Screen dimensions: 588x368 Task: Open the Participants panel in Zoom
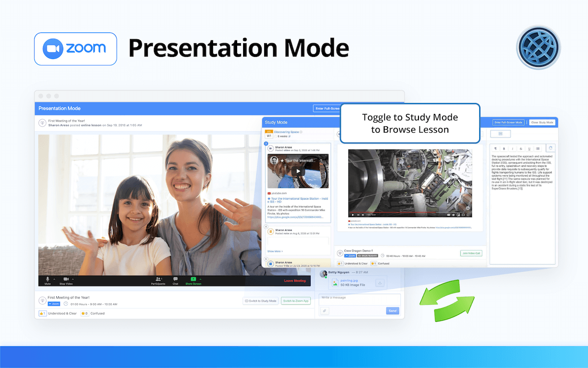(x=158, y=280)
